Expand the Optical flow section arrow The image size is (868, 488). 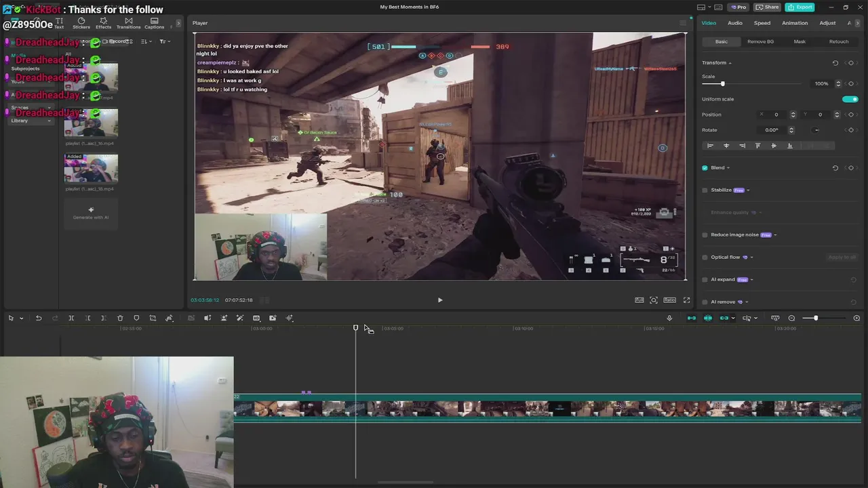[x=751, y=258]
